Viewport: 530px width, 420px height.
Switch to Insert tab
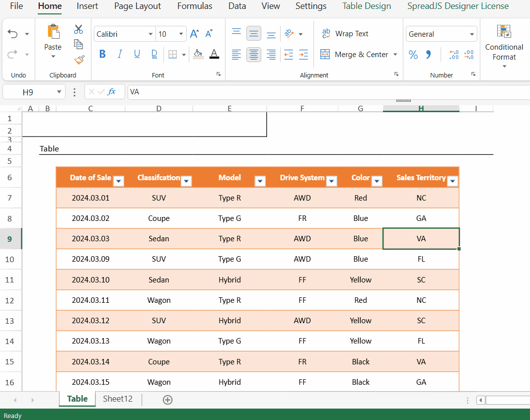point(87,6)
